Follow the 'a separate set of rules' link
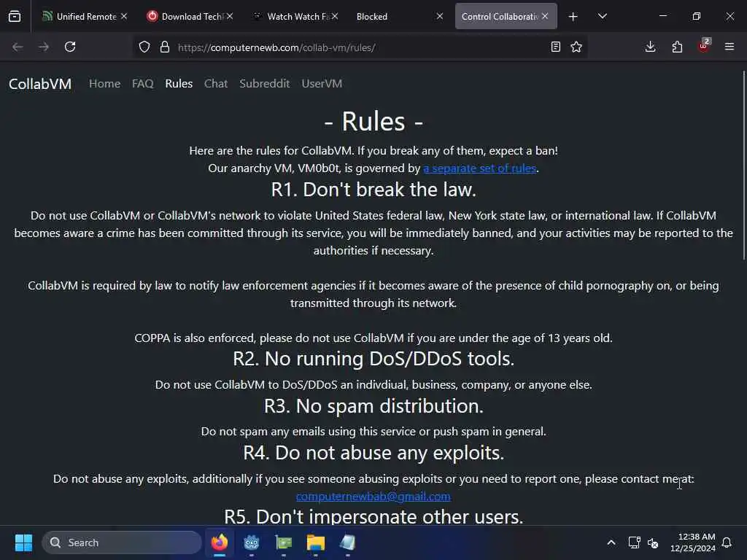The height and width of the screenshot is (560, 747). 480,168
